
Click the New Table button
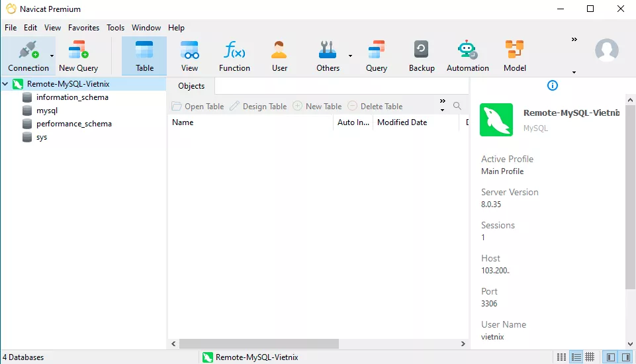(x=317, y=107)
